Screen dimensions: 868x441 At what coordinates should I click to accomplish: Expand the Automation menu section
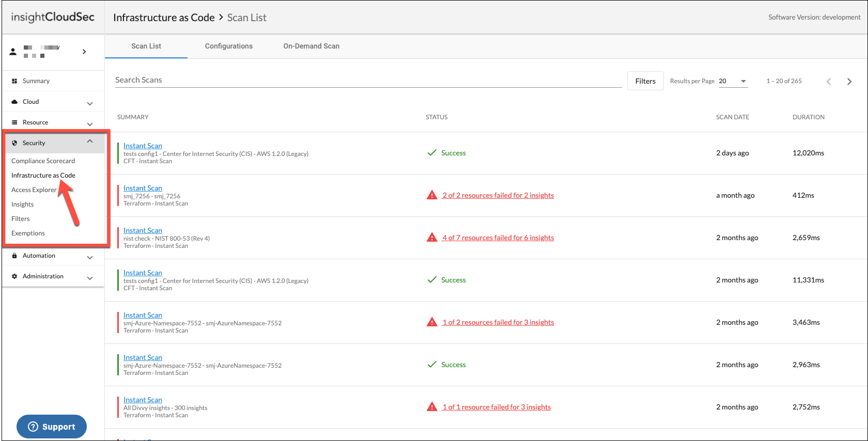click(90, 258)
